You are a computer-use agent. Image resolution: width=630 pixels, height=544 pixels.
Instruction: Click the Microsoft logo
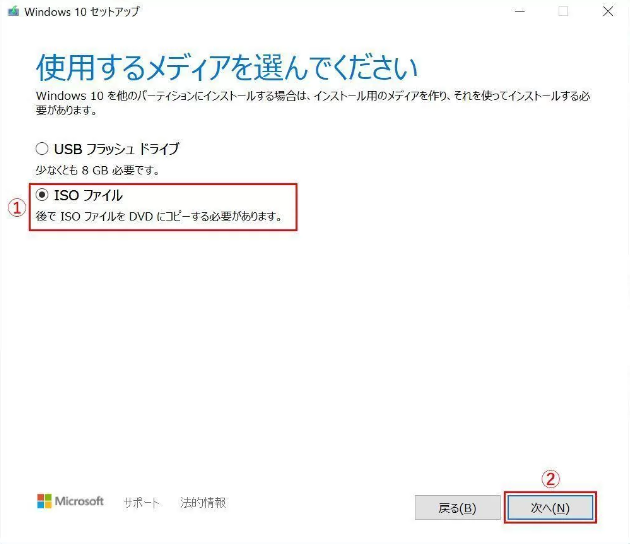(x=70, y=501)
